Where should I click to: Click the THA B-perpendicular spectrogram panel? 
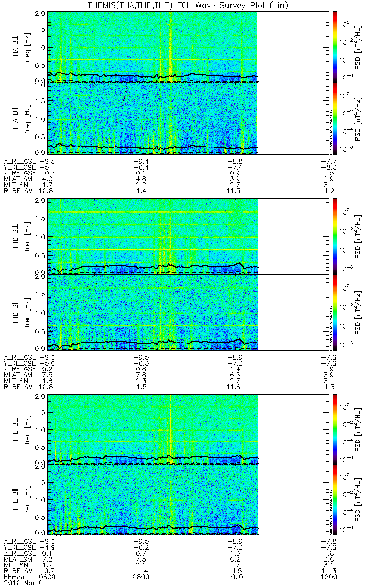coord(188,47)
